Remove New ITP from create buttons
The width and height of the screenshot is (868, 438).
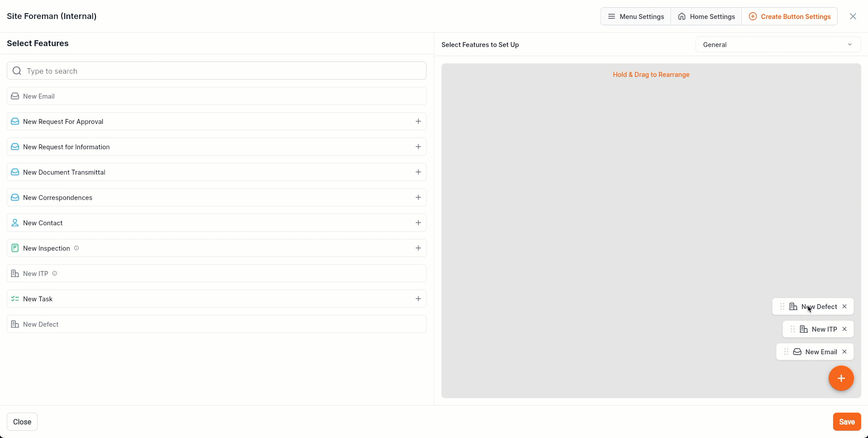click(x=844, y=329)
